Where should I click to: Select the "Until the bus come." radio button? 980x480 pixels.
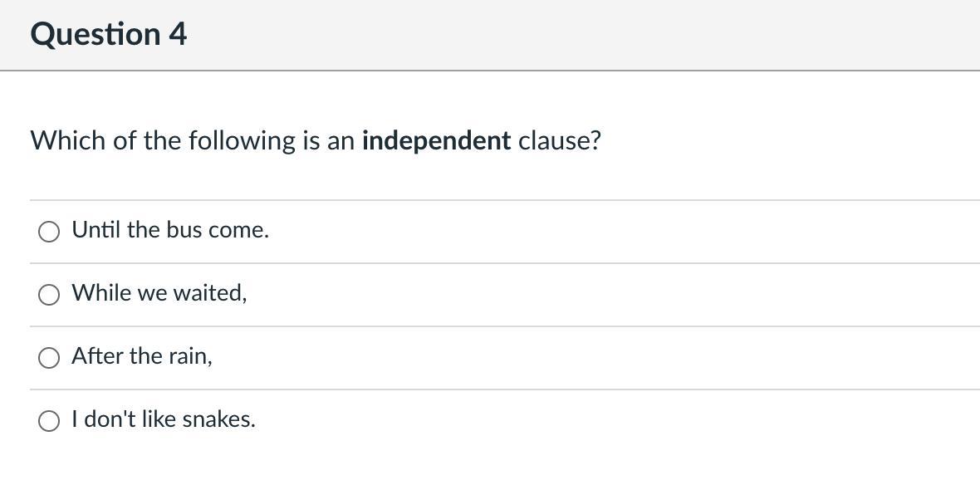[x=49, y=232]
